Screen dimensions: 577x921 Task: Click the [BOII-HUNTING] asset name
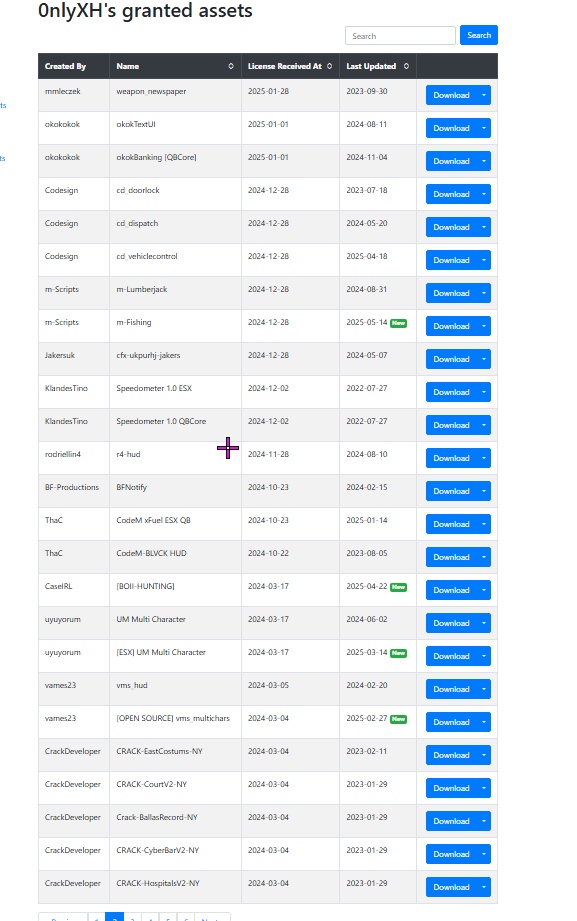pyautogui.click(x=145, y=586)
